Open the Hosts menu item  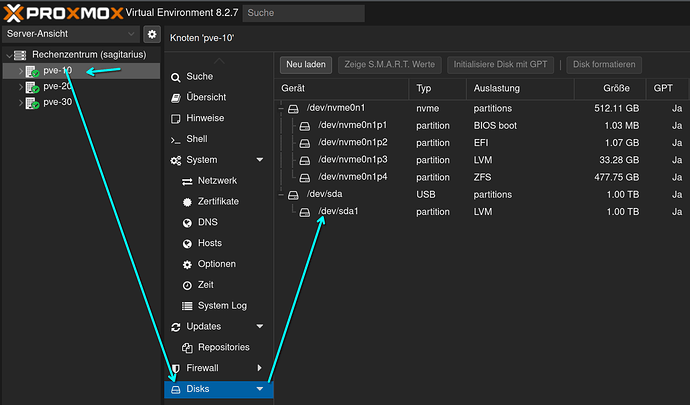point(219,243)
